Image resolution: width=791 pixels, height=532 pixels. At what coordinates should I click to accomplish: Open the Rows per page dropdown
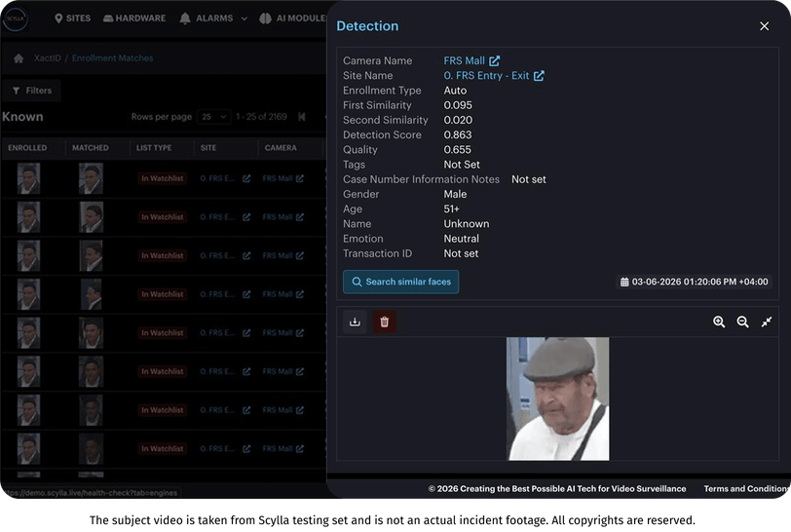(x=214, y=117)
